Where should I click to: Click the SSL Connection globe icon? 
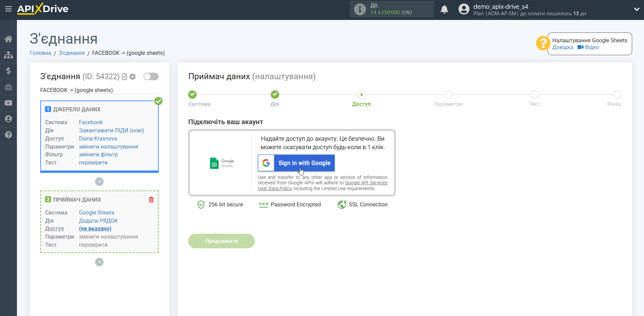(342, 205)
